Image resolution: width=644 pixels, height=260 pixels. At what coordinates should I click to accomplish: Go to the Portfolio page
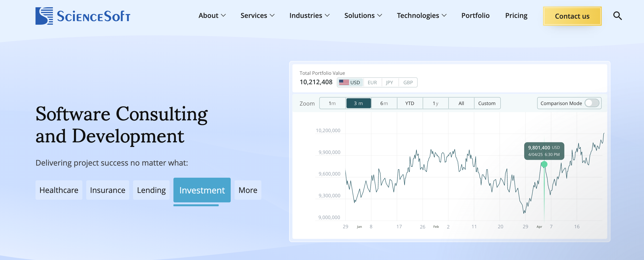475,15
